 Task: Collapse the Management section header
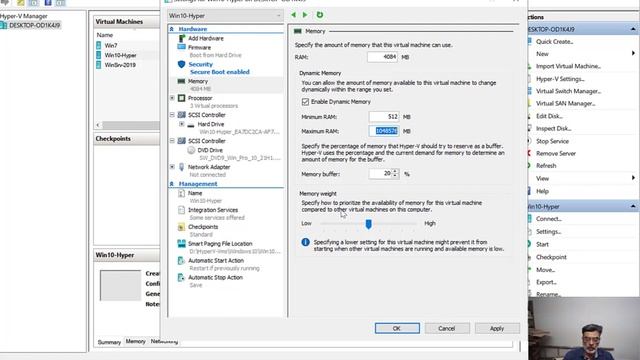(x=172, y=184)
